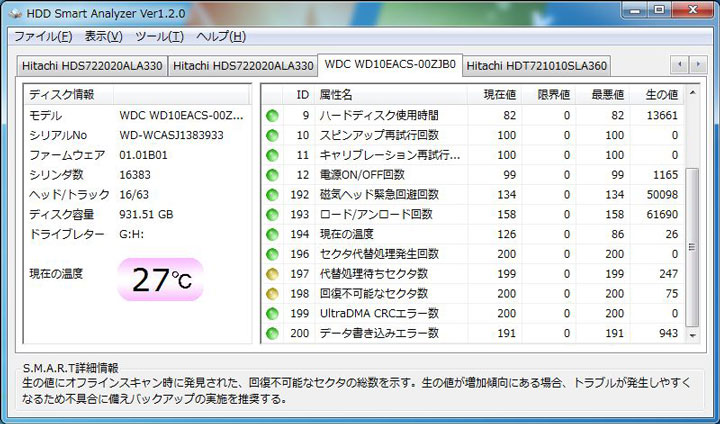Click the ディスク情報 panel header
Viewport: 720px width, 424px height.
69,95
